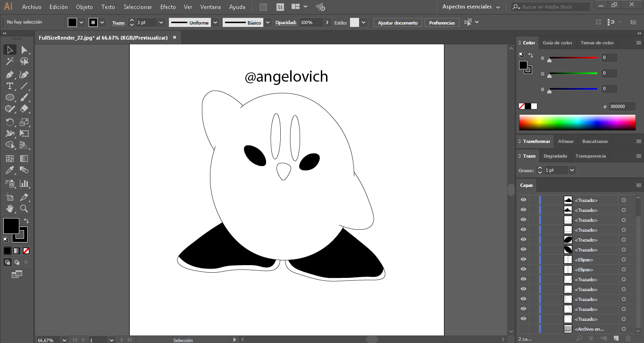
Task: Set toolbox paint mode to Gradient
Action: pyautogui.click(x=17, y=251)
